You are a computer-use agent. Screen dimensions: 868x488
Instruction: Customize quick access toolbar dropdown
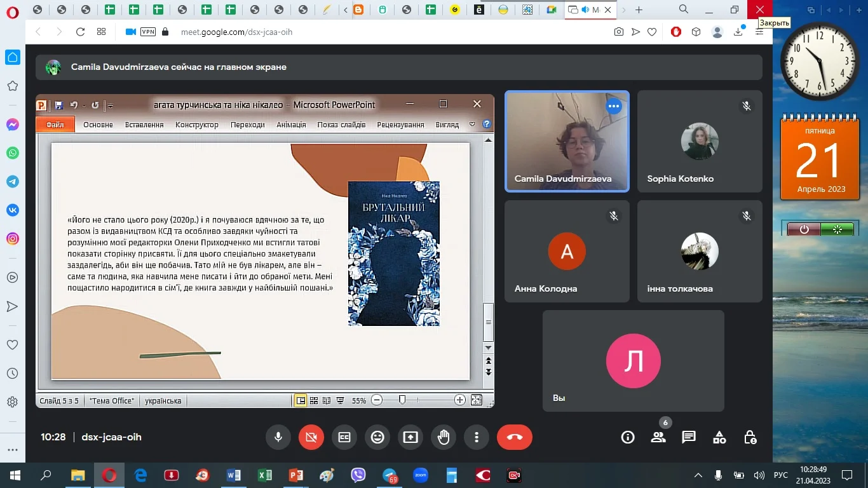(111, 105)
